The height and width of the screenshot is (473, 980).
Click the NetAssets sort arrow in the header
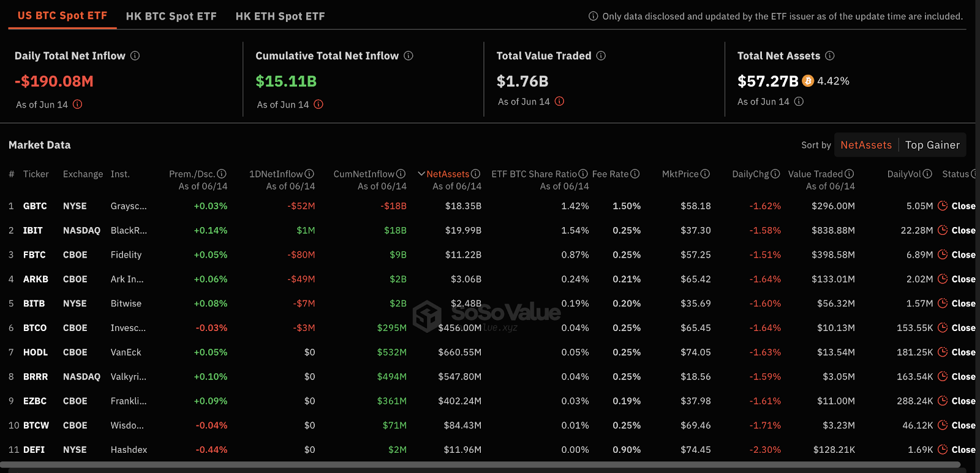(421, 174)
